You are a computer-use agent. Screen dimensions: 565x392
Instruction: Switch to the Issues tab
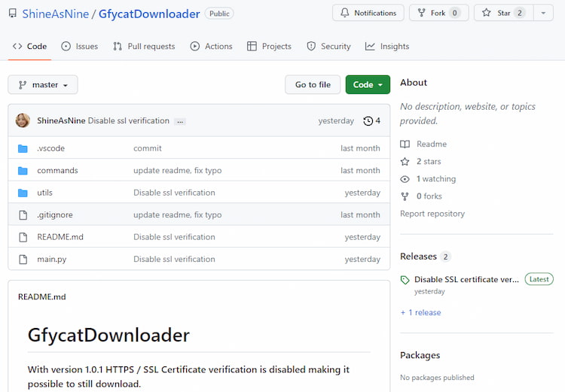(80, 47)
